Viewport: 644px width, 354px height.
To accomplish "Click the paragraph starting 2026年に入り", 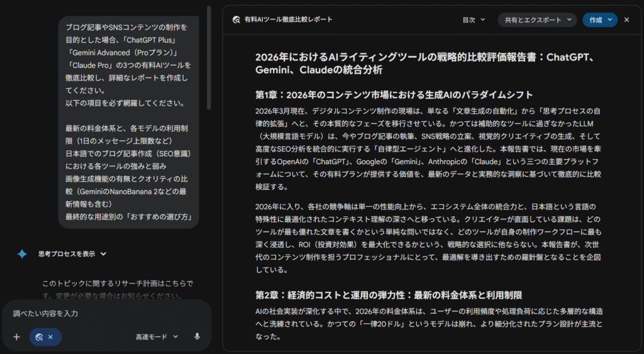I will coord(428,238).
